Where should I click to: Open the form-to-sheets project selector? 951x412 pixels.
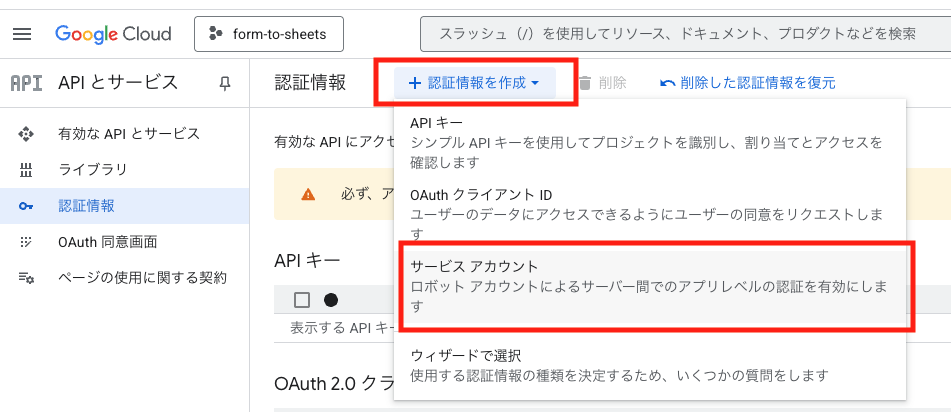pyautogui.click(x=268, y=34)
